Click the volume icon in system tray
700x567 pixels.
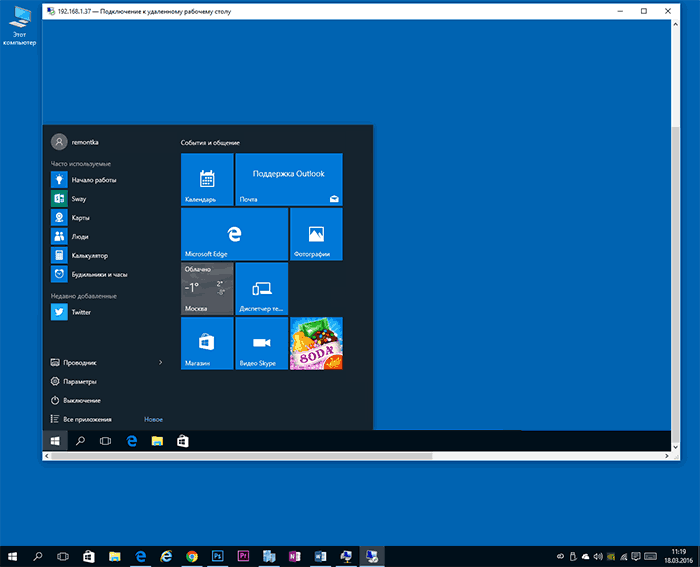(598, 556)
